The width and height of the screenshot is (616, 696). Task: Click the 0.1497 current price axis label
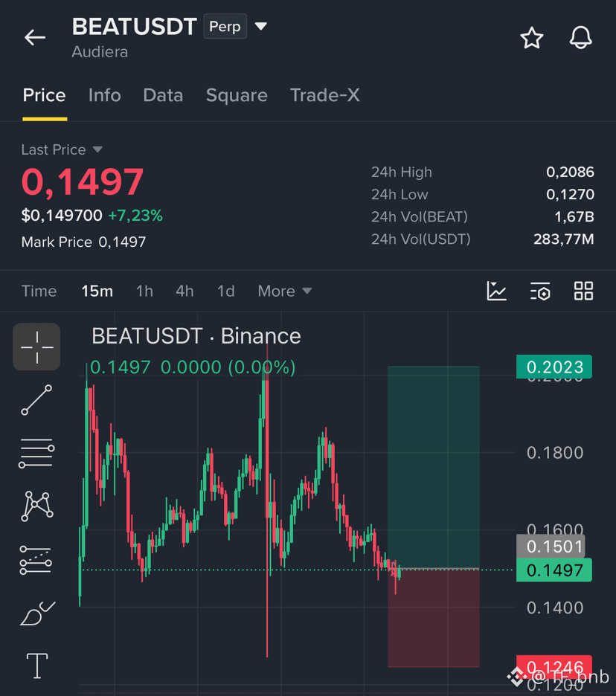[x=554, y=570]
